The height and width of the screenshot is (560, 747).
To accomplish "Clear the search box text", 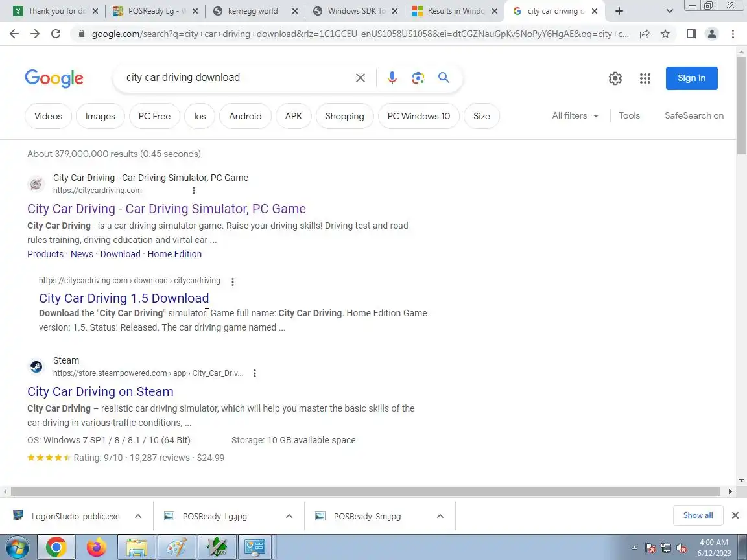I will point(361,78).
